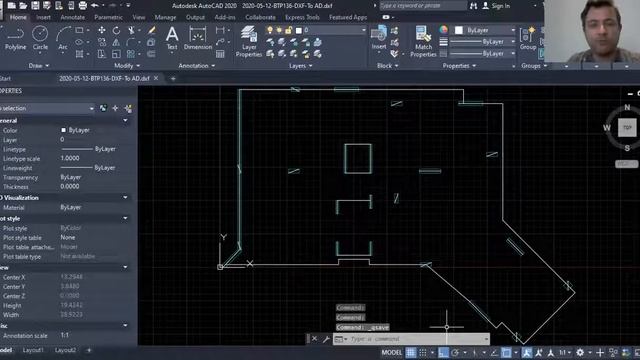The width and height of the screenshot is (640, 360).
Task: Close the command line with X
Action: (x=314, y=339)
